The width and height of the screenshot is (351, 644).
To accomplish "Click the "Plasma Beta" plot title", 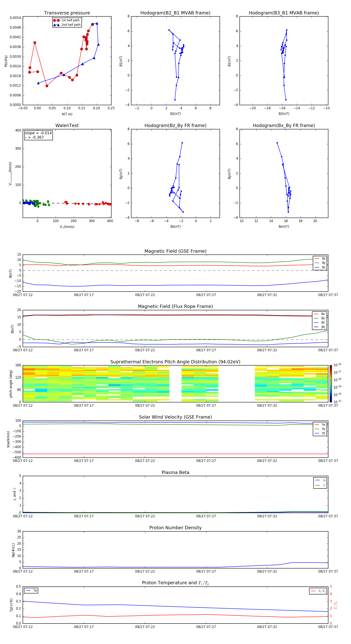I will (175, 472).
